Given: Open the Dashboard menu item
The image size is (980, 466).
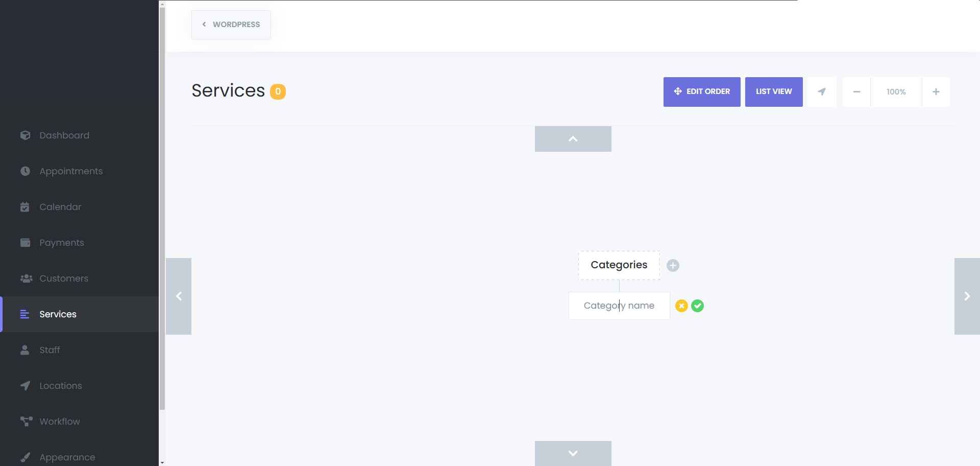Looking at the screenshot, I should pyautogui.click(x=64, y=135).
